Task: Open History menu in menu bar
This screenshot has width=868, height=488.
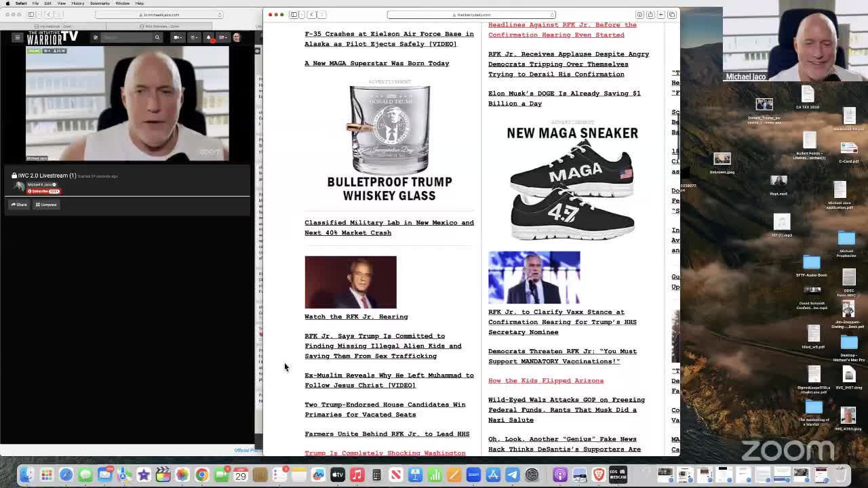Action: (78, 3)
